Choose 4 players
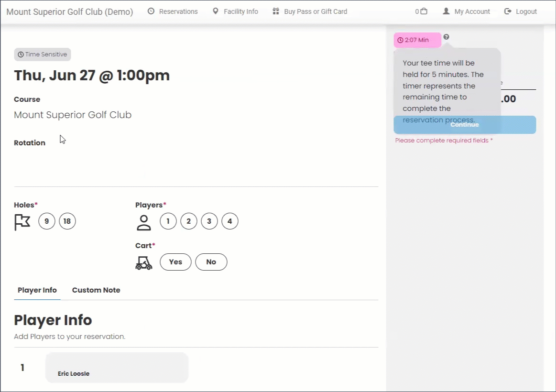556x392 pixels. pyautogui.click(x=230, y=221)
